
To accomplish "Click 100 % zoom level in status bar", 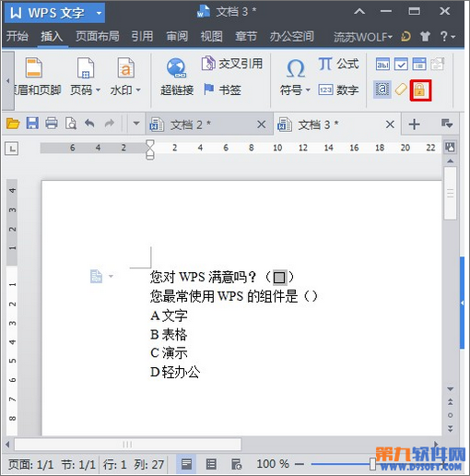I will (x=273, y=464).
